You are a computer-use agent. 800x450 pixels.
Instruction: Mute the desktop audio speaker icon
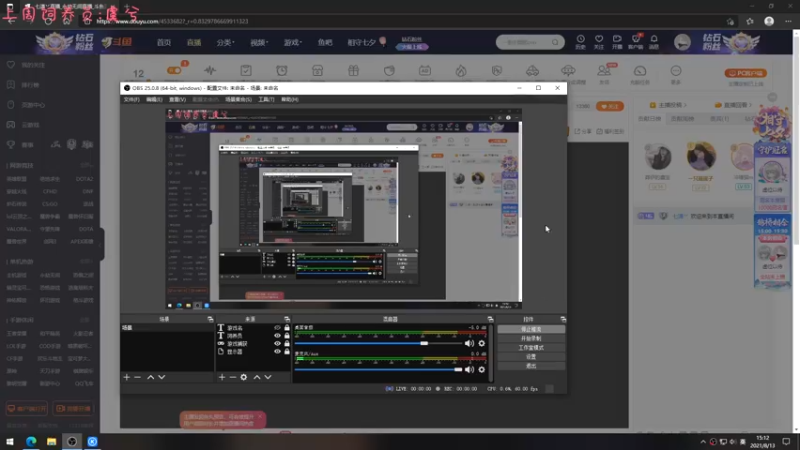pos(469,343)
